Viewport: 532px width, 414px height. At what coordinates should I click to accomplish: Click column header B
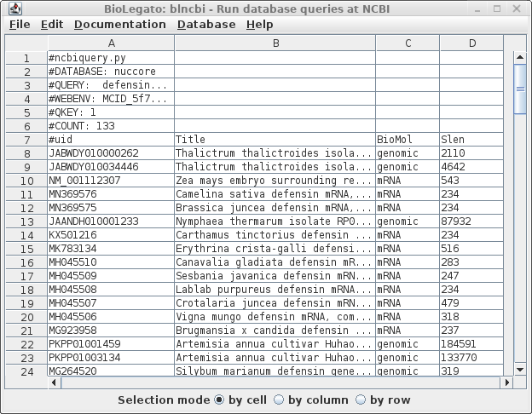275,43
